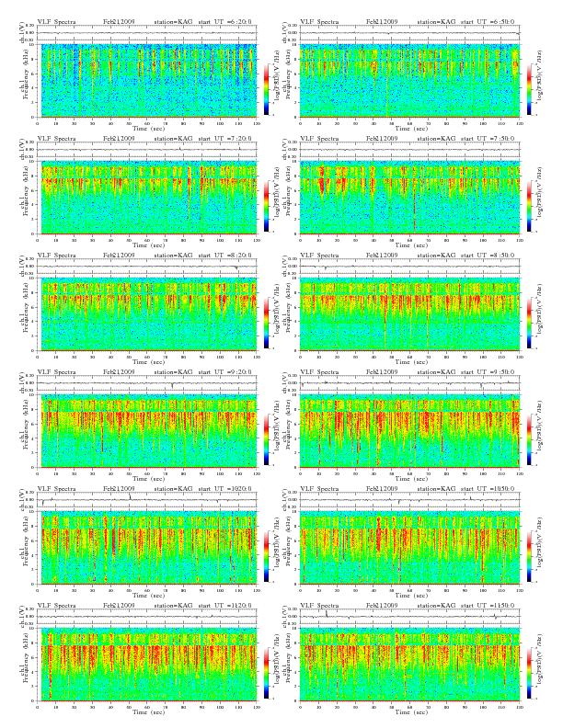Click the ch.1 voltage waveform strip above the 6:20:0 spectrogram
Viewport: 563px width, 728px height.
click(x=147, y=33)
